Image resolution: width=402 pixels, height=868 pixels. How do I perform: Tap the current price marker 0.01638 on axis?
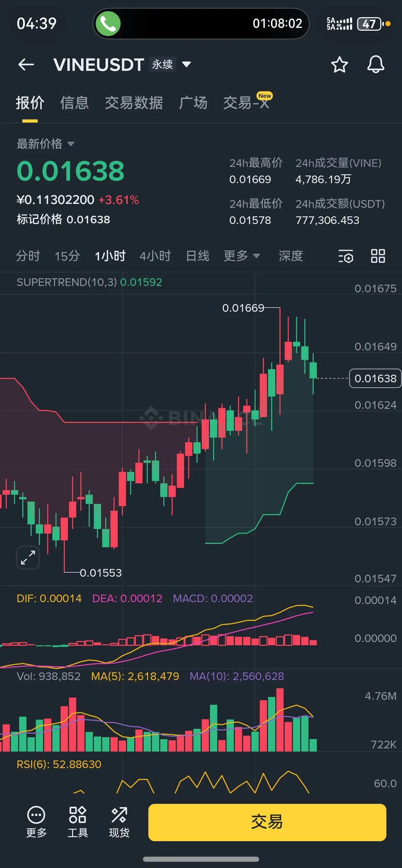(x=375, y=378)
